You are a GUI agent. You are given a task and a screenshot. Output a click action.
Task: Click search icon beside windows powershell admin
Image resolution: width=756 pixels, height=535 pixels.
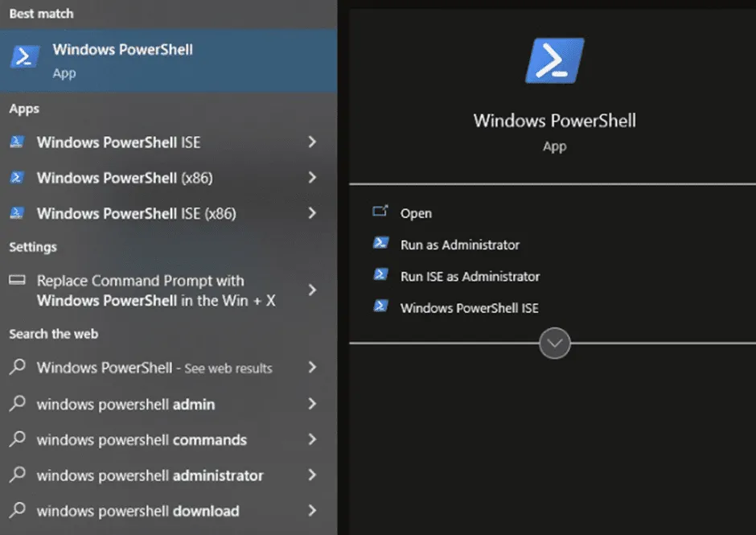(x=17, y=404)
